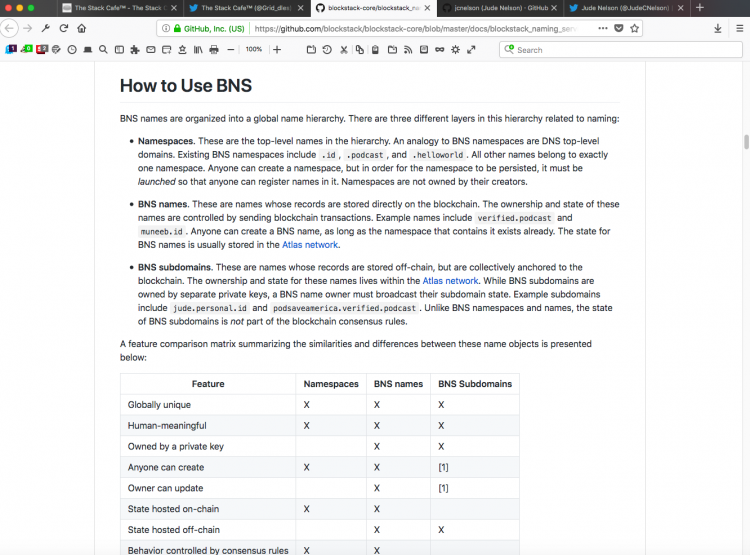Screen dimensions: 750x555
Task: Zoom out with the minus button
Action: click(x=231, y=50)
